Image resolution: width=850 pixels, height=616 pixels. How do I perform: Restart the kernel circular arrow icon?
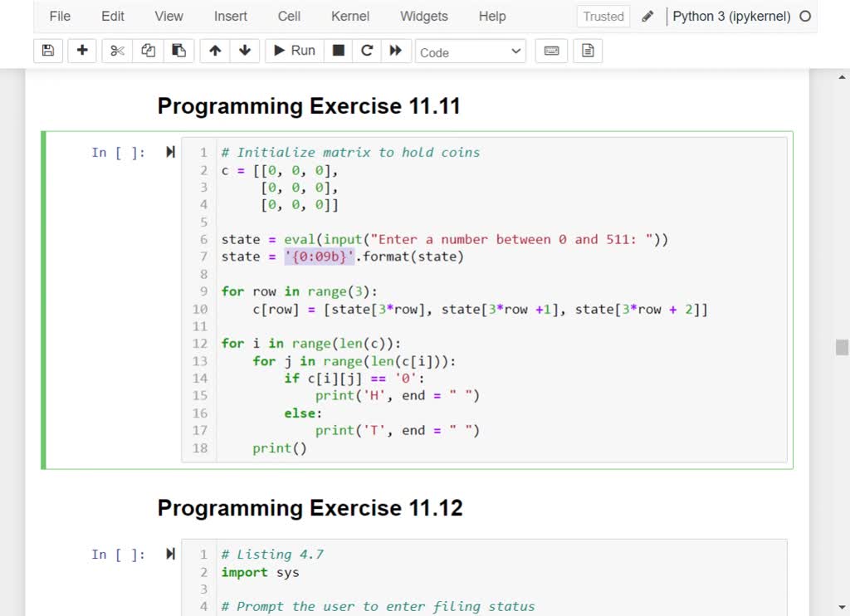pos(367,51)
